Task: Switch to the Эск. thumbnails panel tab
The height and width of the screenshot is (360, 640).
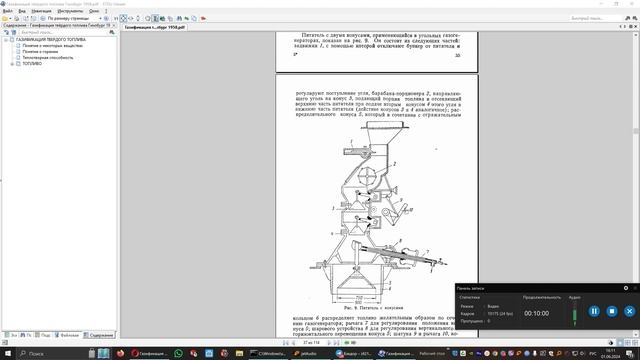Action: click(11, 335)
